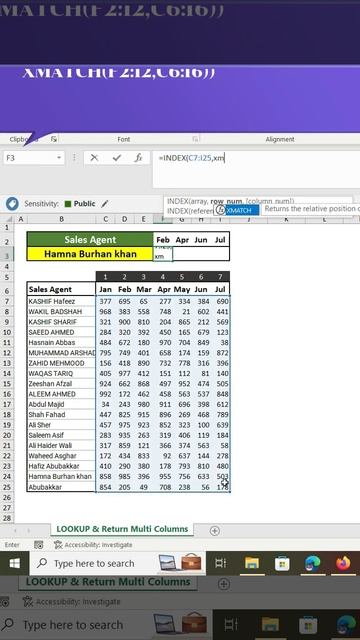Image resolution: width=360 pixels, height=640 pixels.
Task: Select cell F3 being edited with xm
Action: click(x=163, y=254)
